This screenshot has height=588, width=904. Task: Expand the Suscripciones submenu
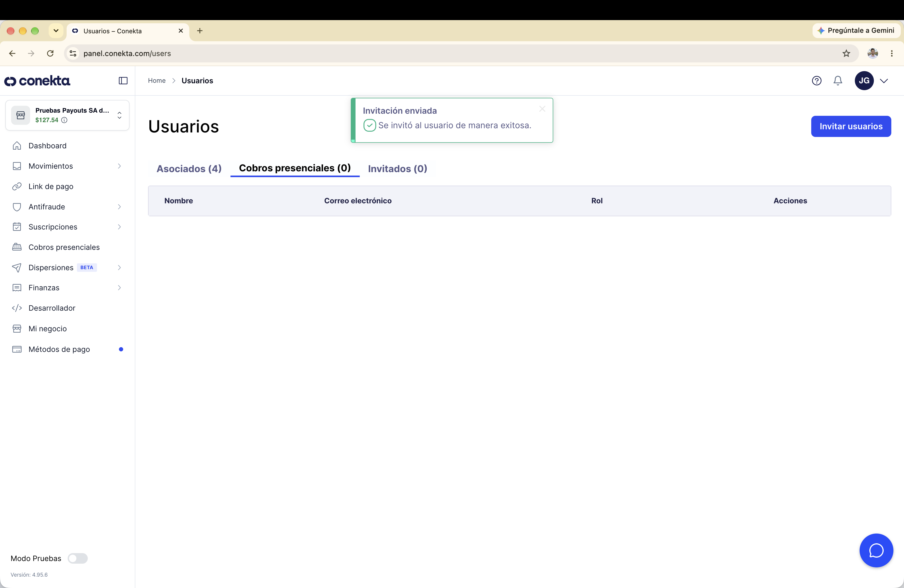pyautogui.click(x=119, y=227)
